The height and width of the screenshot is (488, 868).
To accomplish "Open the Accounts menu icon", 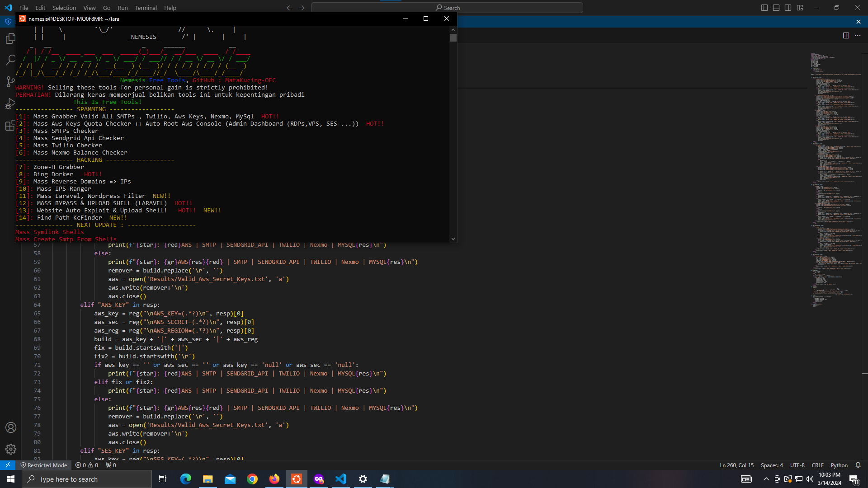I will click(x=11, y=427).
